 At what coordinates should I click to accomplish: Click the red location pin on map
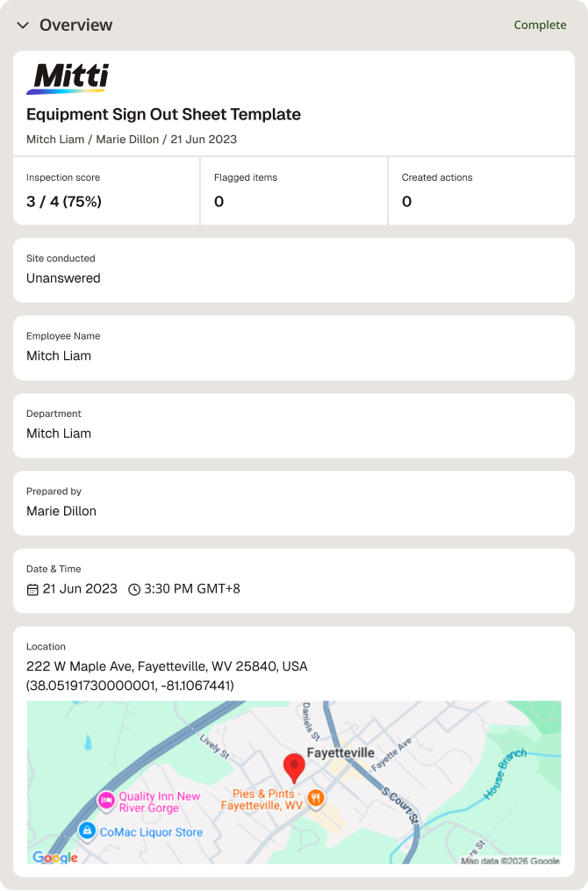point(294,769)
